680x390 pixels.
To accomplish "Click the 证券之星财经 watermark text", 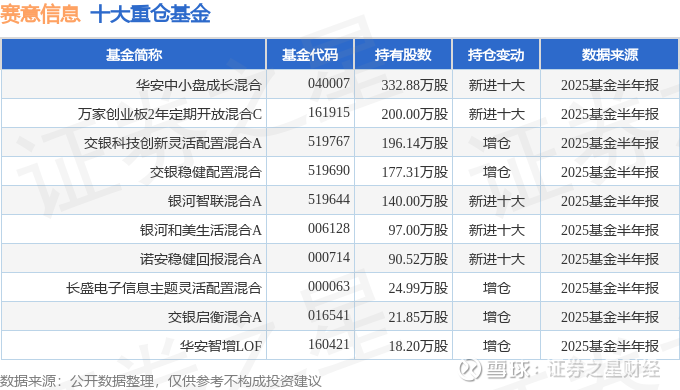I will (x=603, y=370).
